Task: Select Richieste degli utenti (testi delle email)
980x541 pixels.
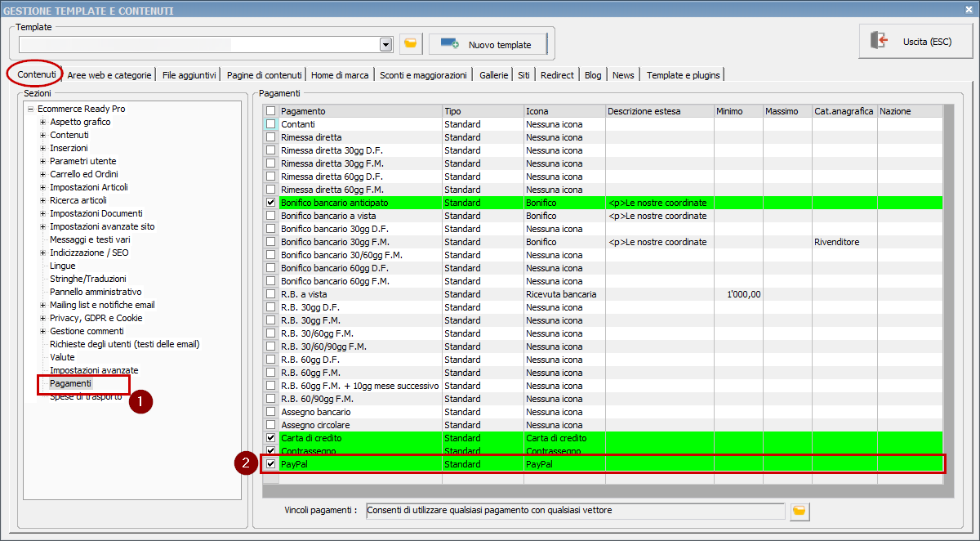Action: pyautogui.click(x=125, y=344)
